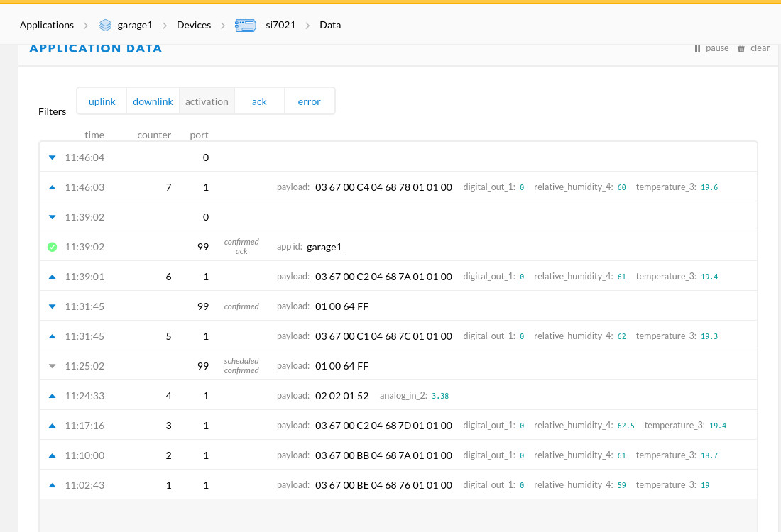
Task: Open Devices from the breadcrumb
Action: click(194, 25)
